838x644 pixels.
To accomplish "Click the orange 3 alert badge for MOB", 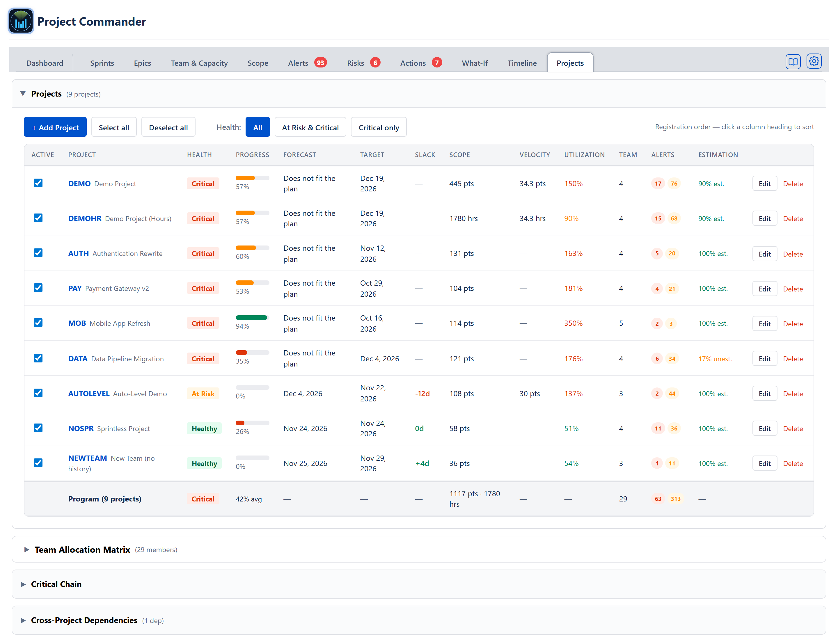I will (x=670, y=323).
